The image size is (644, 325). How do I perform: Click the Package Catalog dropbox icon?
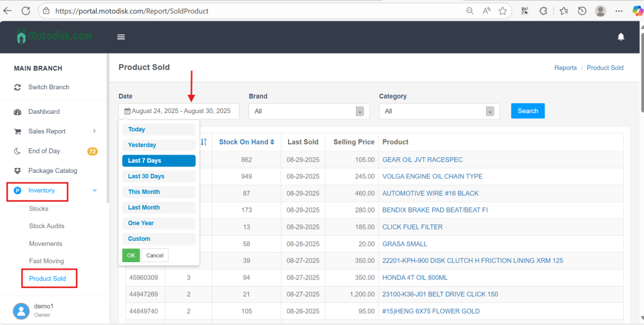tap(18, 171)
